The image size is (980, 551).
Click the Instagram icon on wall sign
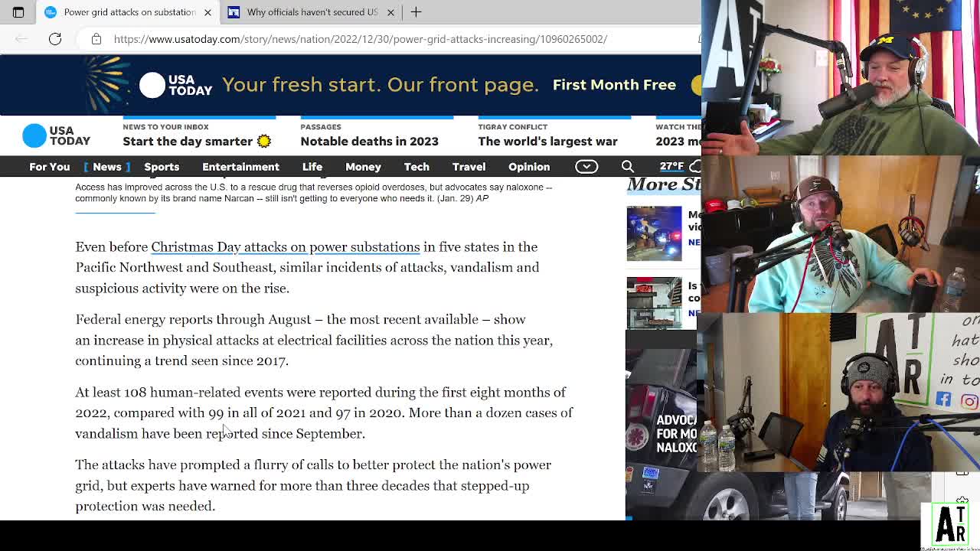(x=969, y=401)
